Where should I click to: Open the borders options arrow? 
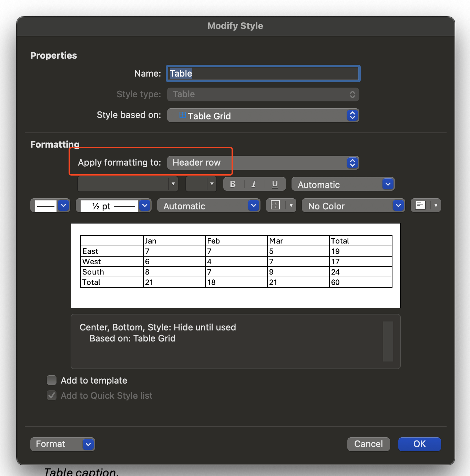291,206
